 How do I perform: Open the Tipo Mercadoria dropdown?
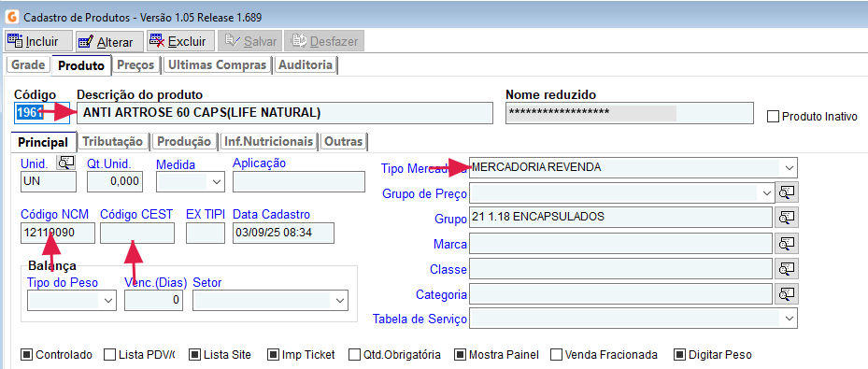(x=633, y=167)
